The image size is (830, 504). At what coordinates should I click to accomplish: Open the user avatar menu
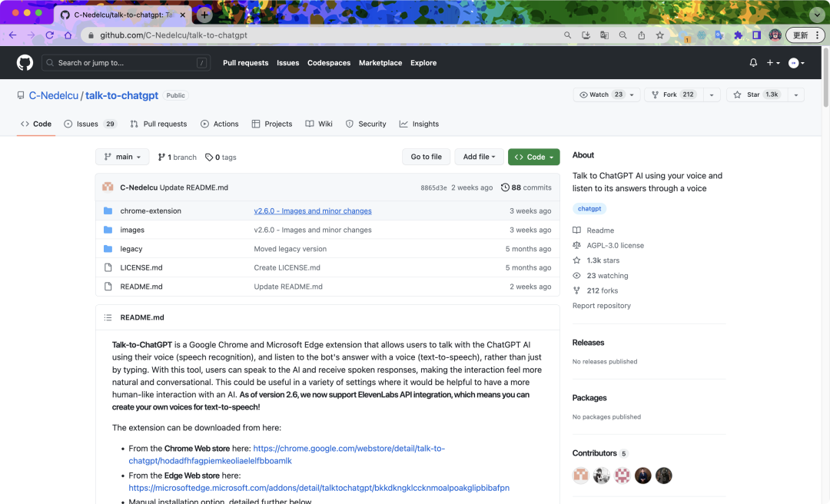click(x=796, y=63)
